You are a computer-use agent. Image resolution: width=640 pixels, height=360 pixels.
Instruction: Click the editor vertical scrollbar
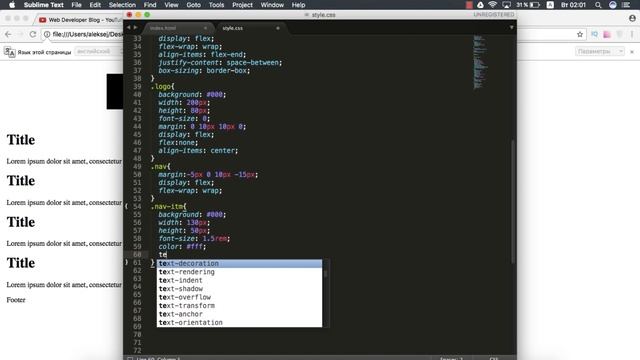click(513, 202)
